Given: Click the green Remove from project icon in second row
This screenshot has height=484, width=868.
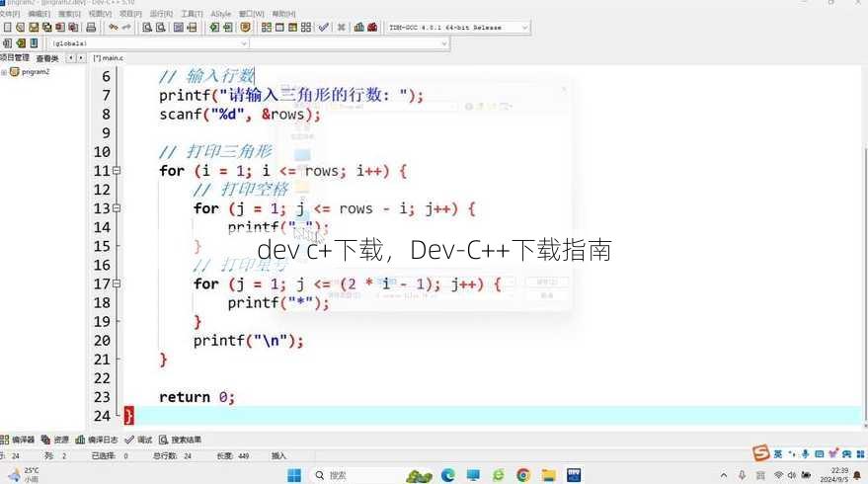Looking at the screenshot, I should [21, 43].
